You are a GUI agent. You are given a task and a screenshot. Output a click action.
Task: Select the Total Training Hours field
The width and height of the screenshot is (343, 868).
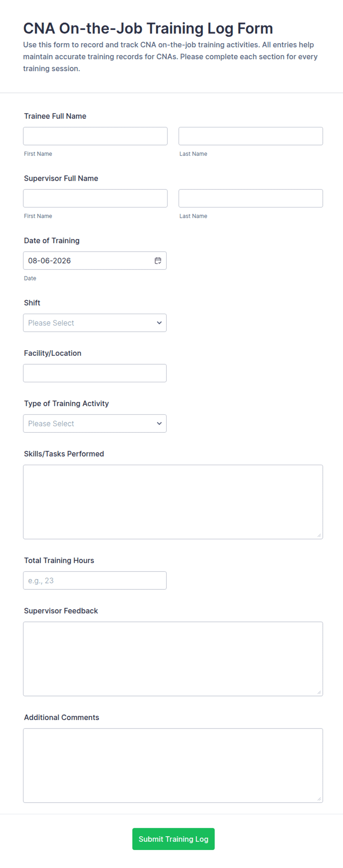95,581
